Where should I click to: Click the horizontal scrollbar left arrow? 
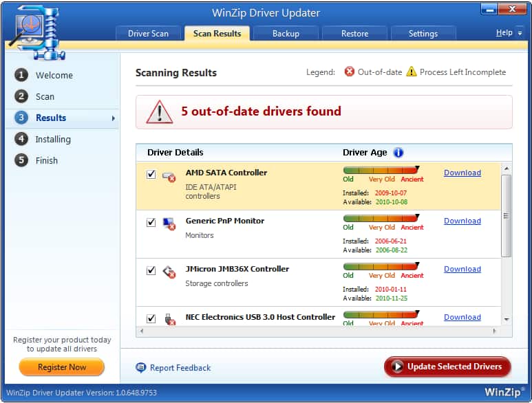tap(142, 331)
